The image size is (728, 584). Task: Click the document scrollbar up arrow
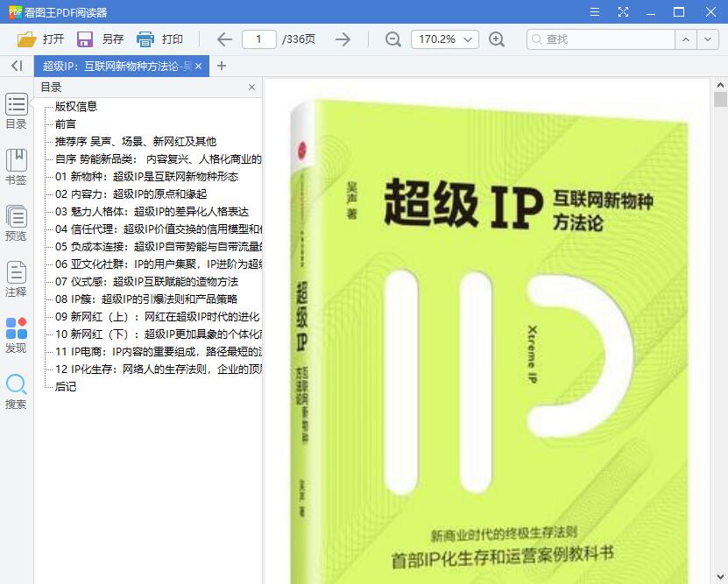click(720, 85)
